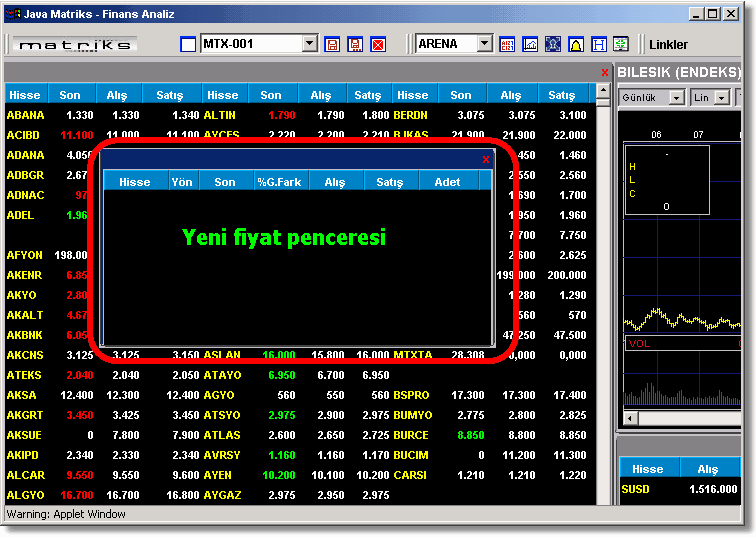Click the red X delete page icon
This screenshot has height=537, width=756.
(x=378, y=44)
